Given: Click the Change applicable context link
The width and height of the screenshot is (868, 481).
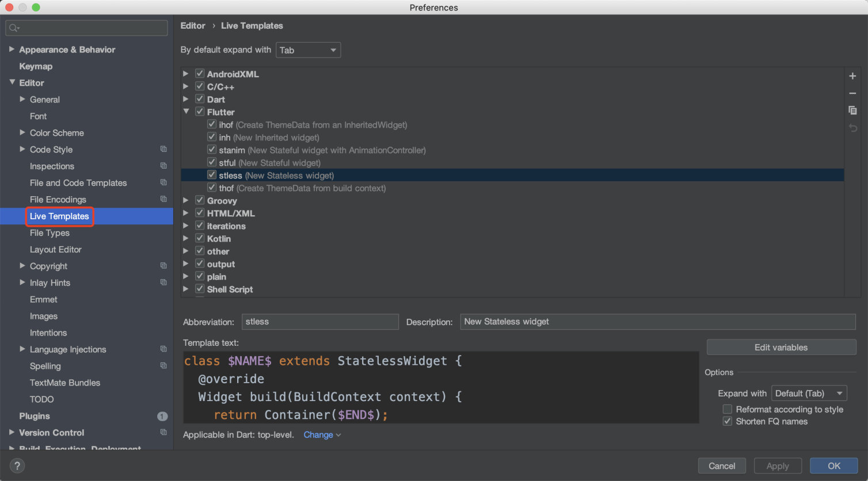Looking at the screenshot, I should tap(322, 435).
